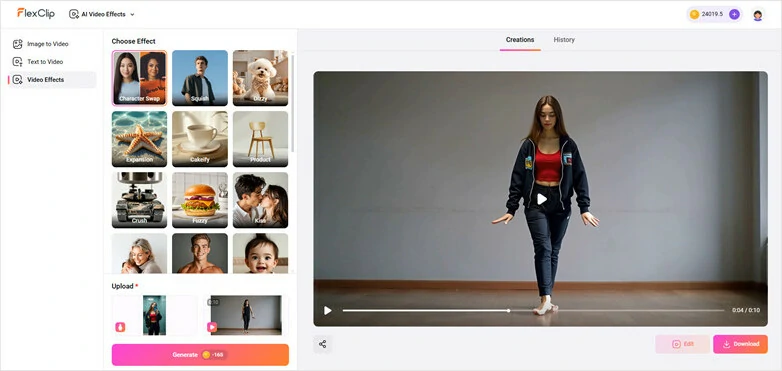
Task: Click the 0:04 / 0:10 time display
Action: pos(746,310)
